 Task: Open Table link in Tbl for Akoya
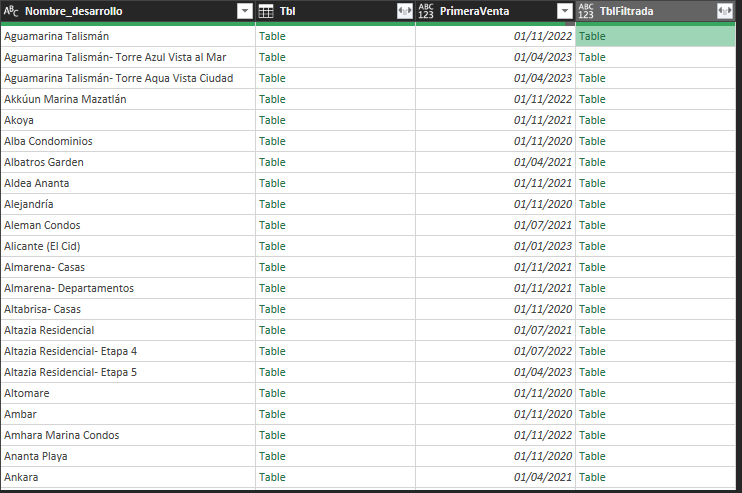(272, 120)
